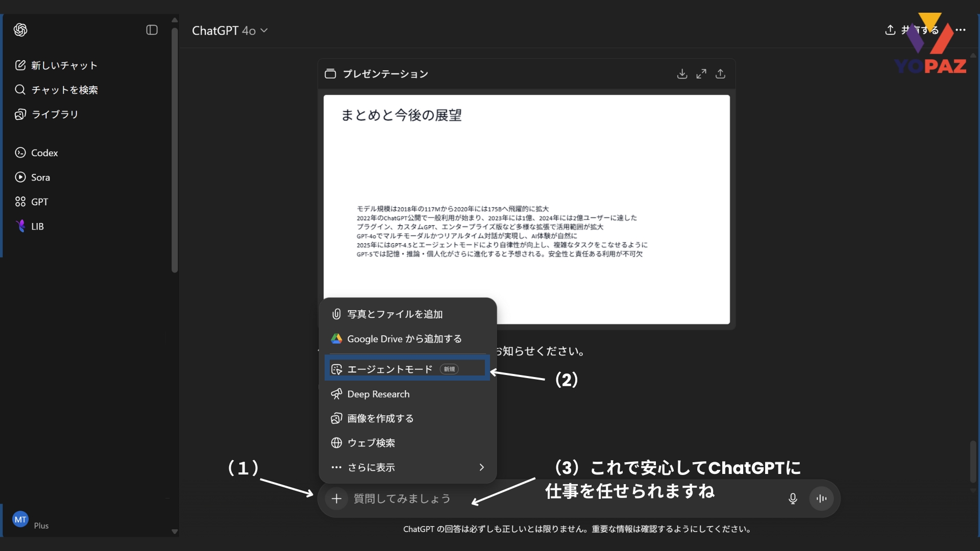
Task: Expand the presentation to fullscreen
Action: click(x=701, y=74)
